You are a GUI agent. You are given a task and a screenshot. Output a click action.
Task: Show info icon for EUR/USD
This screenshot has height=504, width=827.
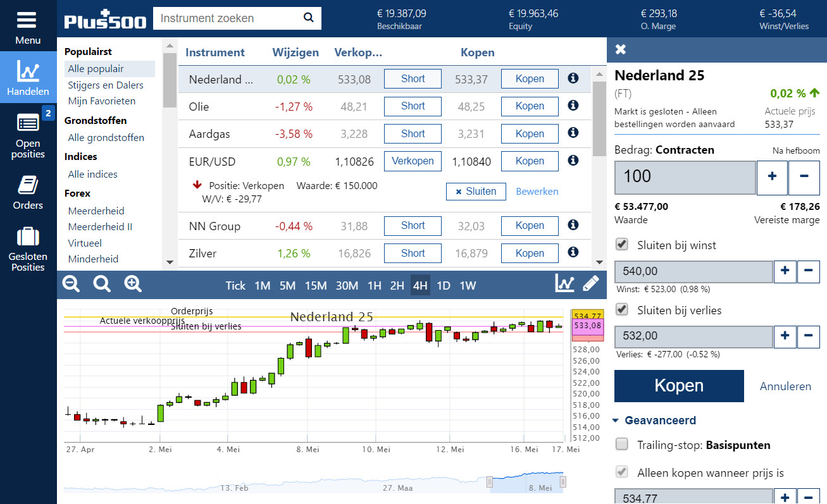573,161
